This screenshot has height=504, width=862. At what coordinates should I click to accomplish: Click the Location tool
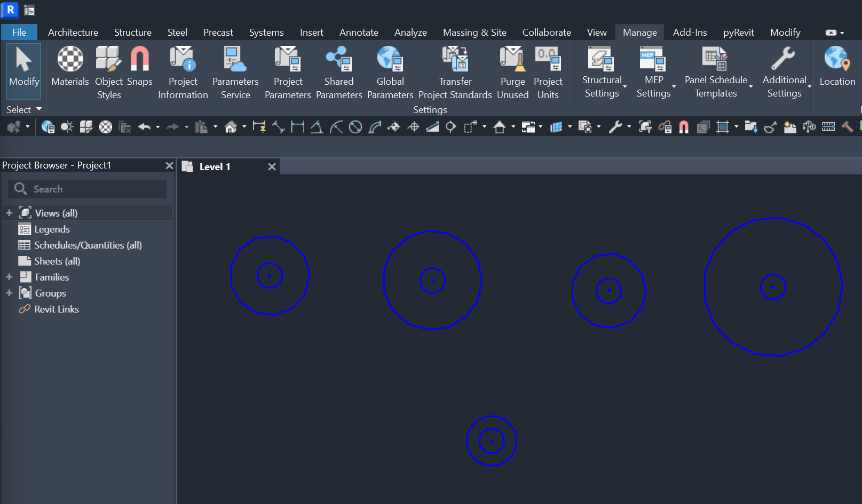[x=837, y=67]
